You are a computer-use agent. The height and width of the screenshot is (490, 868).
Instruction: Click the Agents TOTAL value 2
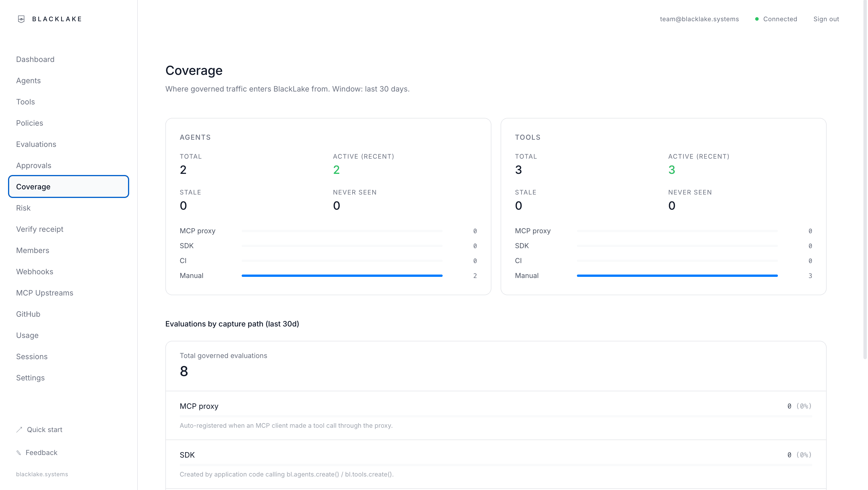coord(183,170)
